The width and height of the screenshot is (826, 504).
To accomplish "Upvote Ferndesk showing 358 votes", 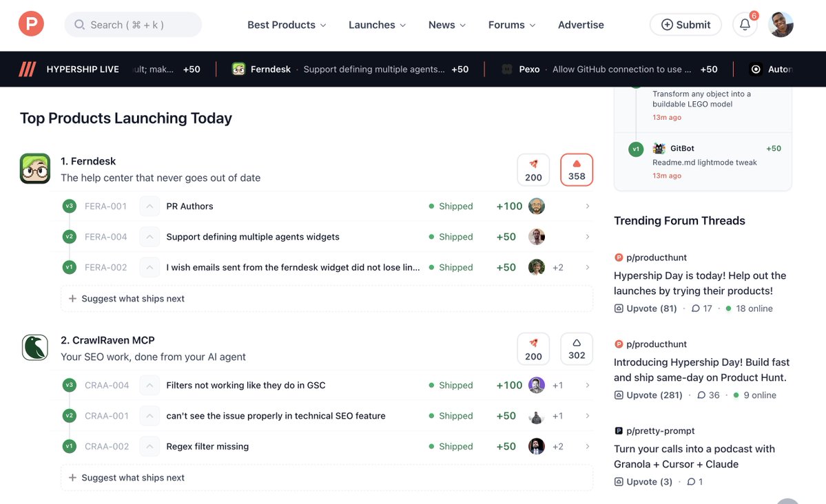I will [577, 169].
